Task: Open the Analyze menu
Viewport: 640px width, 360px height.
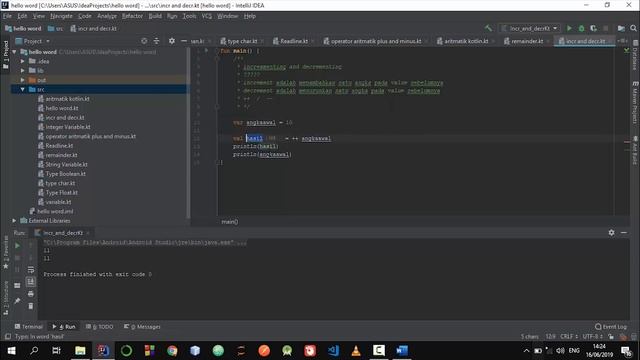Action: pyautogui.click(x=107, y=16)
